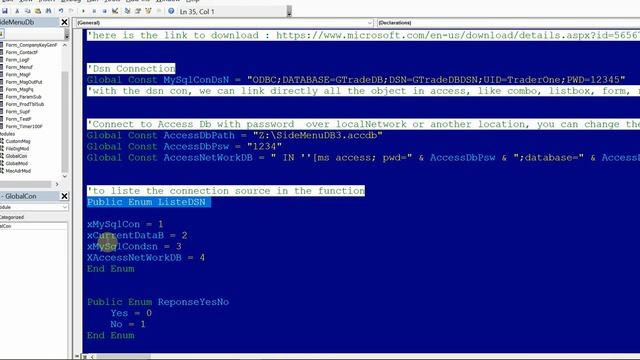The height and width of the screenshot is (360, 640).
Task: Select Form_MsgOutPut in project tree
Action: pos(24,82)
